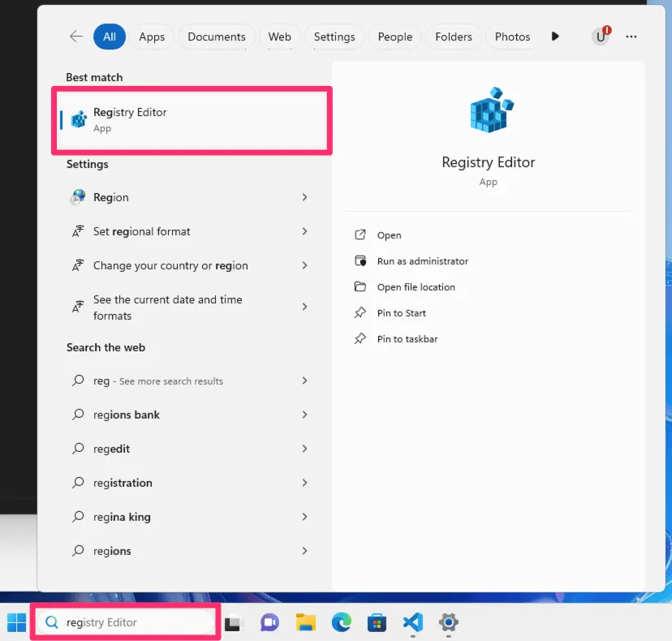This screenshot has width=672, height=641.
Task: Expand the 'regedit' web search chevron
Action: click(x=304, y=449)
